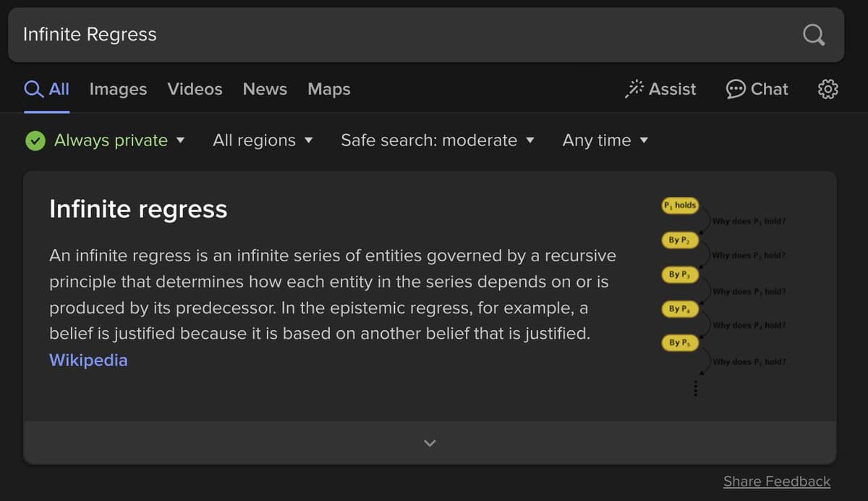The width and height of the screenshot is (868, 501).
Task: Expand the All regions dropdown
Action: coord(263,140)
